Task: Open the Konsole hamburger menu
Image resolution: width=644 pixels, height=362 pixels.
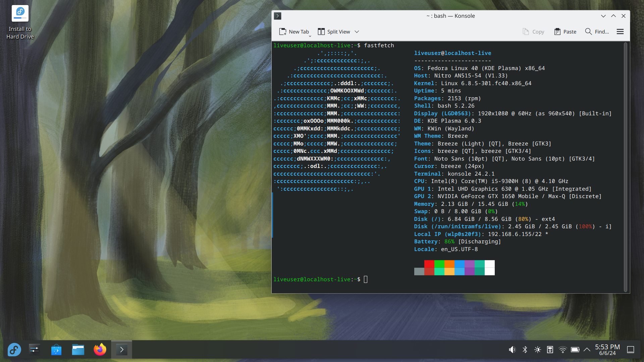Action: [x=620, y=32]
